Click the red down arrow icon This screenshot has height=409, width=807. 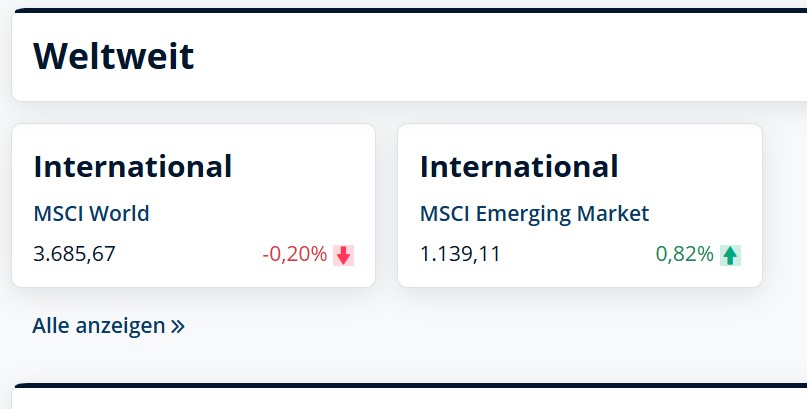coord(343,255)
